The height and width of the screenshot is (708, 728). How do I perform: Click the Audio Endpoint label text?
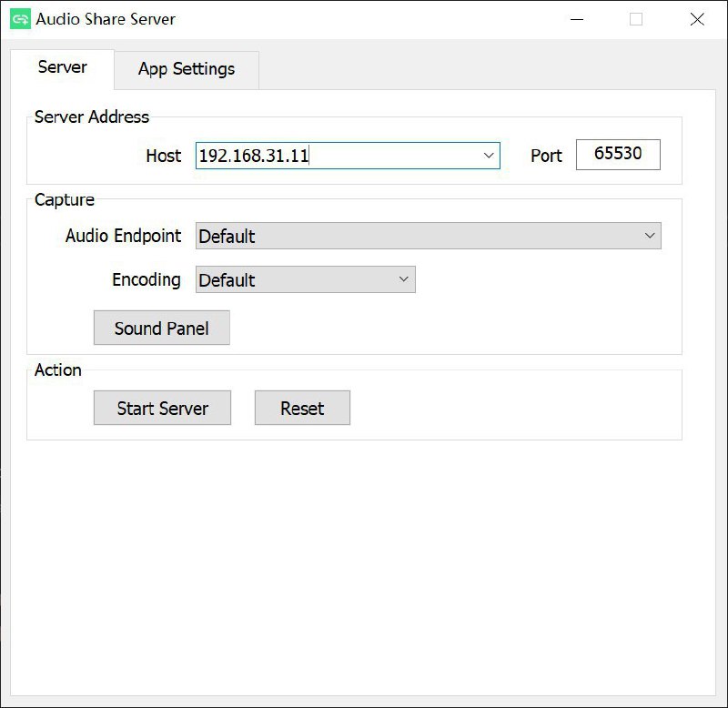123,236
